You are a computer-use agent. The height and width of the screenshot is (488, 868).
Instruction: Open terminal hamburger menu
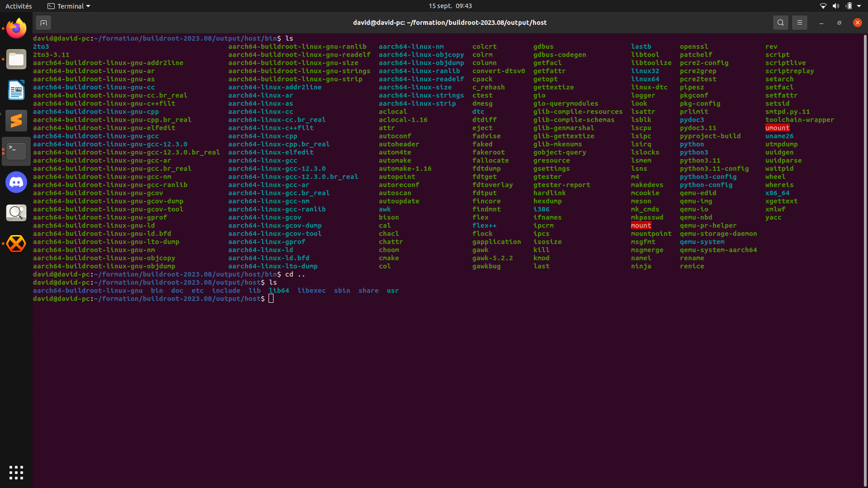(799, 23)
